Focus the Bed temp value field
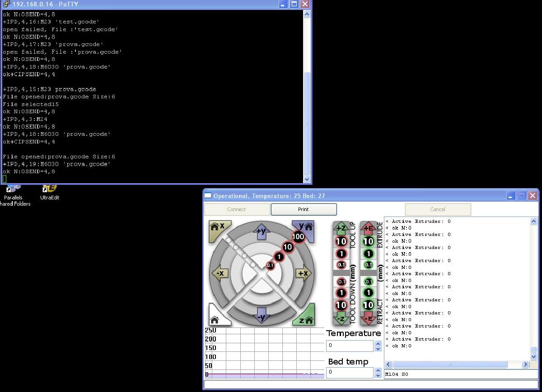The width and height of the screenshot is (542, 392). coord(350,372)
